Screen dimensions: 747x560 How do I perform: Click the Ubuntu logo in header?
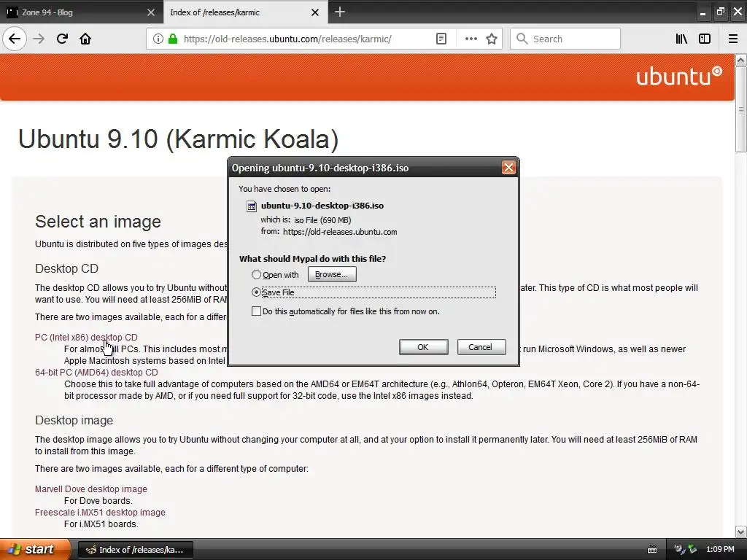(x=679, y=76)
